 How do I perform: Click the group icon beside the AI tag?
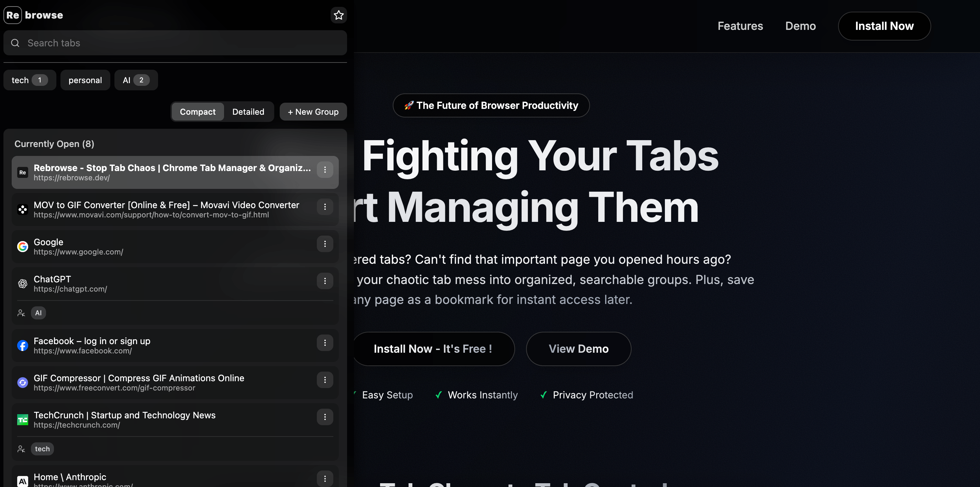coord(21,313)
